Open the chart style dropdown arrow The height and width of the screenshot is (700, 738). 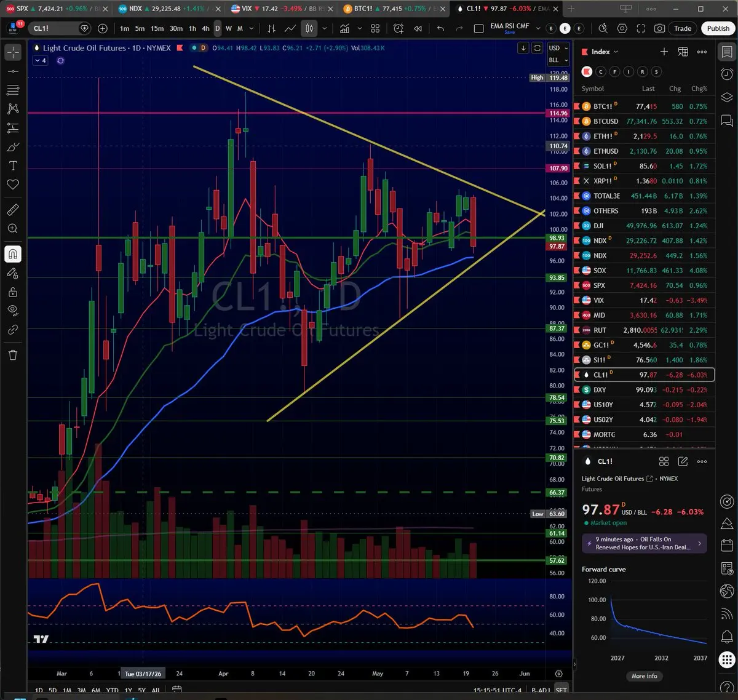point(324,28)
